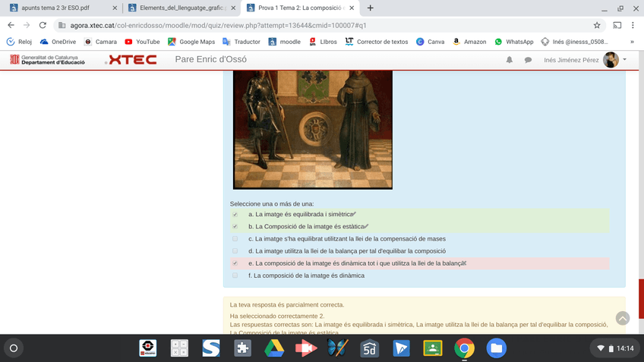Open the Reloj bookmark
Screen dimensions: 644x362
[x=19, y=42]
